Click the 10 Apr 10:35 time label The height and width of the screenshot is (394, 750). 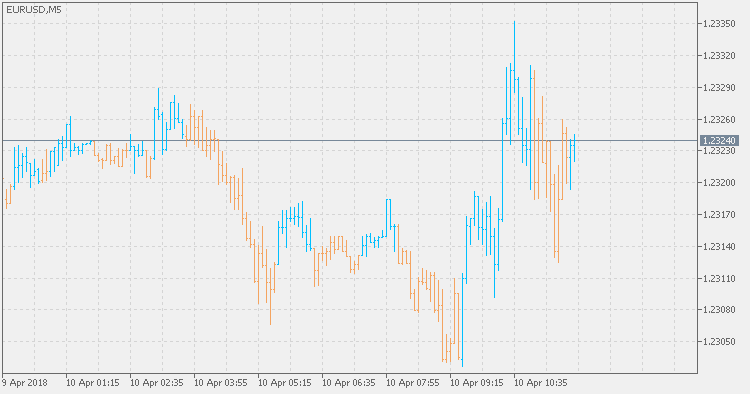click(541, 383)
